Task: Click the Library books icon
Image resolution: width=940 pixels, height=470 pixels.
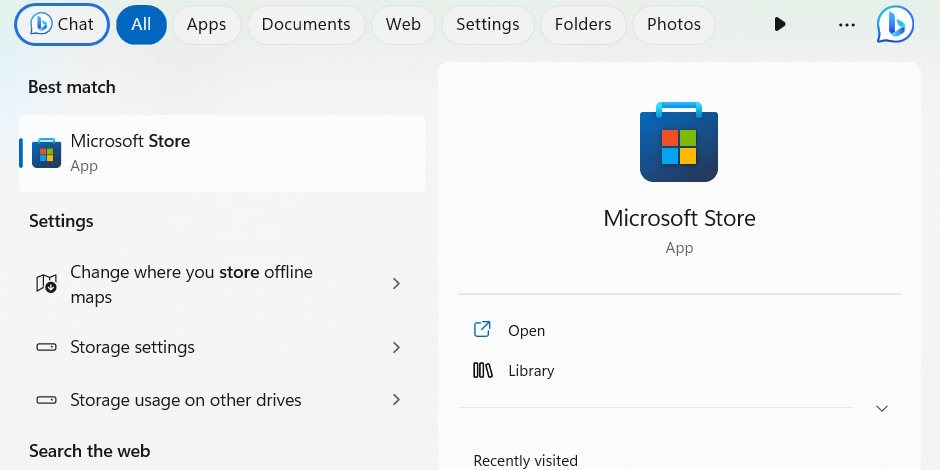Action: (483, 370)
